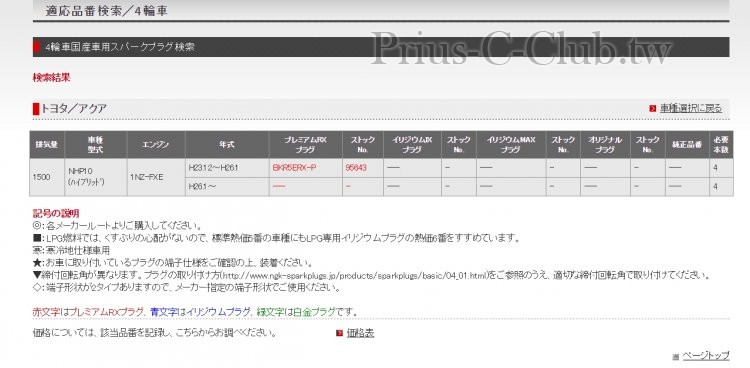The width and height of the screenshot is (750, 368).
Task: Click the イリジウムMAXプラグ column header
Action: point(511,145)
